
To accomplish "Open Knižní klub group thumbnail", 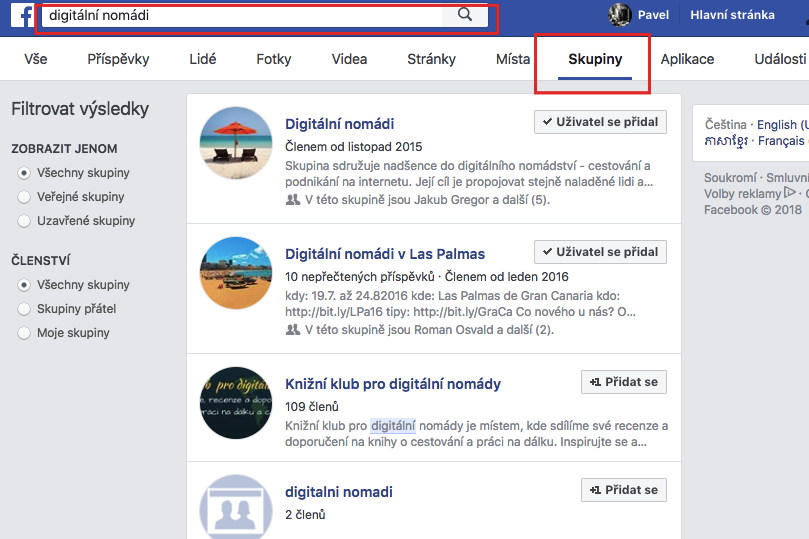I will point(236,403).
